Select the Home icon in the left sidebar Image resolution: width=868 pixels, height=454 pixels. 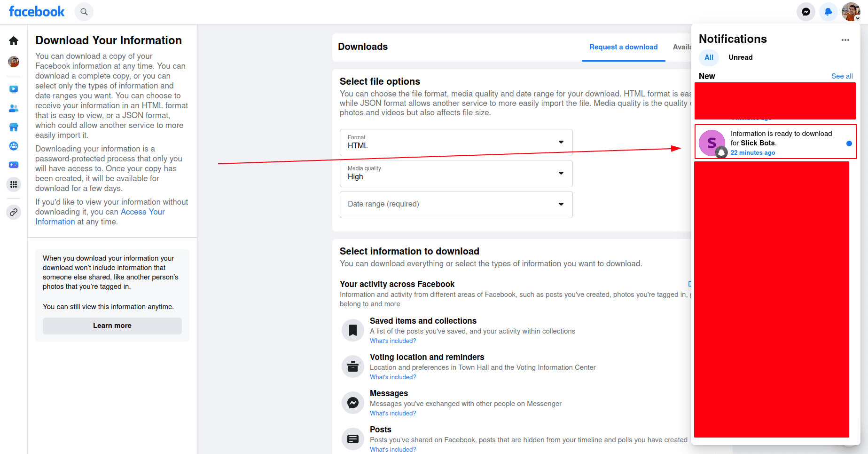[14, 40]
